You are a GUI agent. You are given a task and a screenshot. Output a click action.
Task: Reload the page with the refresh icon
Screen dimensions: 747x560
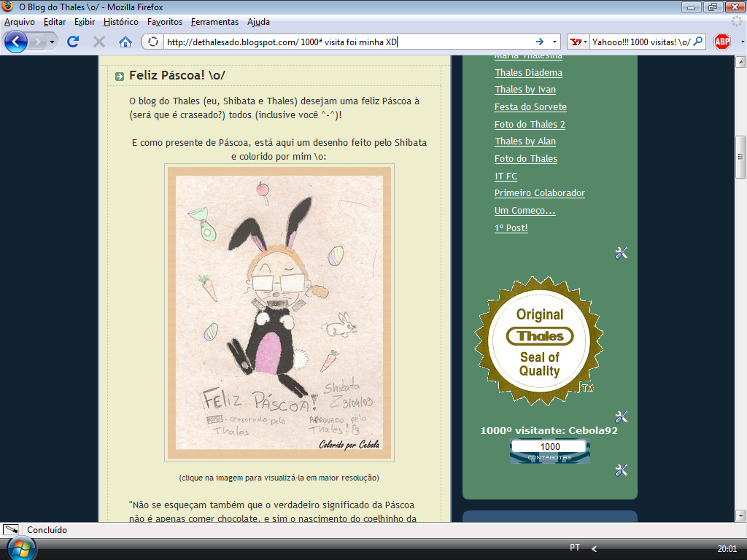tap(73, 42)
